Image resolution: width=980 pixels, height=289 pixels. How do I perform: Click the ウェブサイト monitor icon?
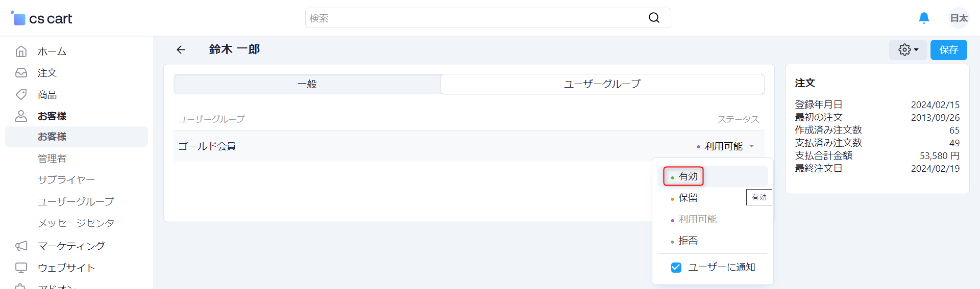point(21,268)
